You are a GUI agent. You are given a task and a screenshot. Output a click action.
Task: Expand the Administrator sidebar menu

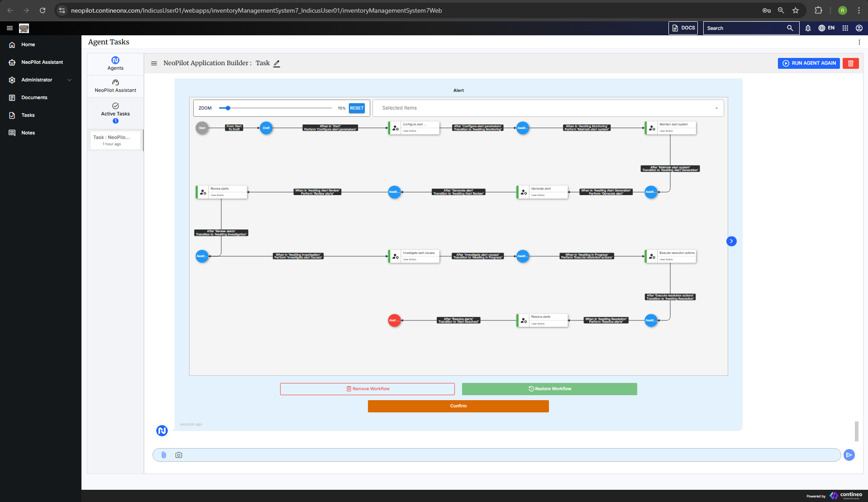click(41, 80)
